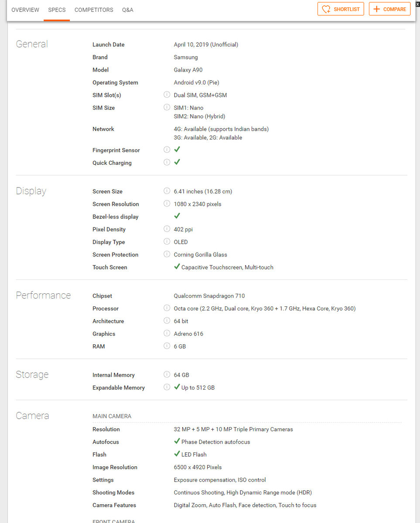Click the info icon next to Processor
Viewport: 420px width, 523px height.
point(167,308)
